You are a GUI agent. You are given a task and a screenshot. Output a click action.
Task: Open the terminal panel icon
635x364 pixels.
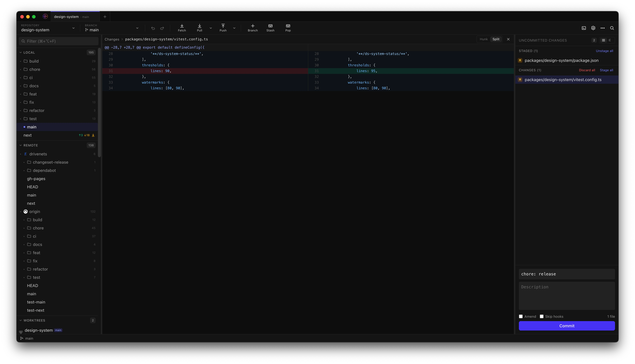(x=584, y=28)
